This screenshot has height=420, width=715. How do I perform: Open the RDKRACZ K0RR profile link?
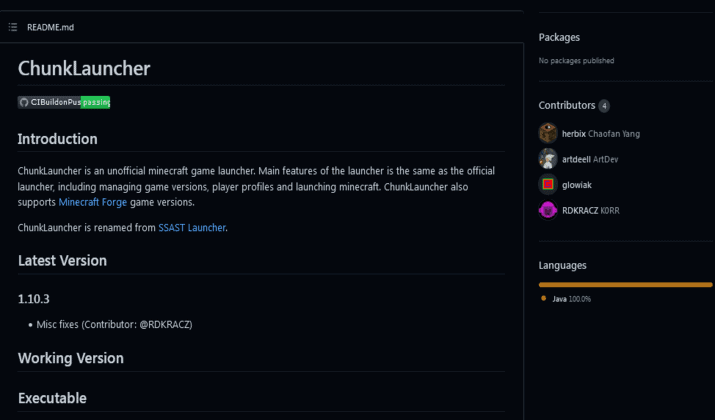pyautogui.click(x=591, y=211)
